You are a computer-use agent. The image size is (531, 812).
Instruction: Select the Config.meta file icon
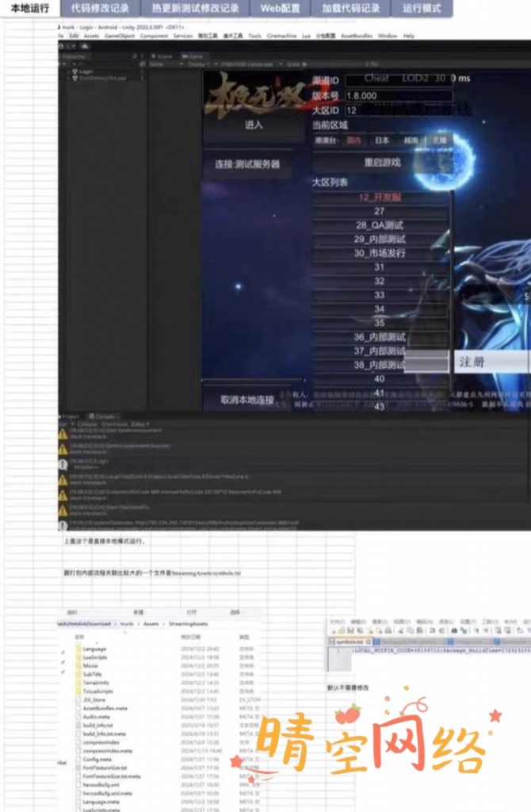point(78,759)
